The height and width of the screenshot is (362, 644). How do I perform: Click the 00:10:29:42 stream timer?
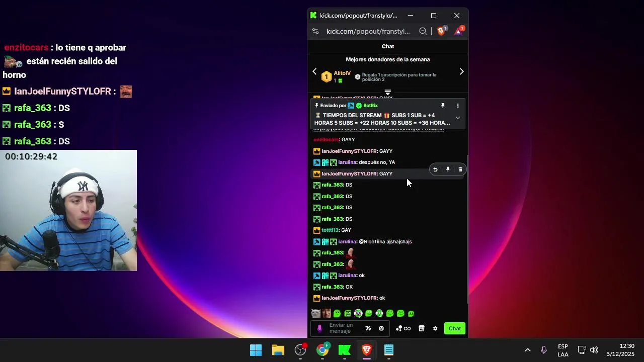(31, 157)
